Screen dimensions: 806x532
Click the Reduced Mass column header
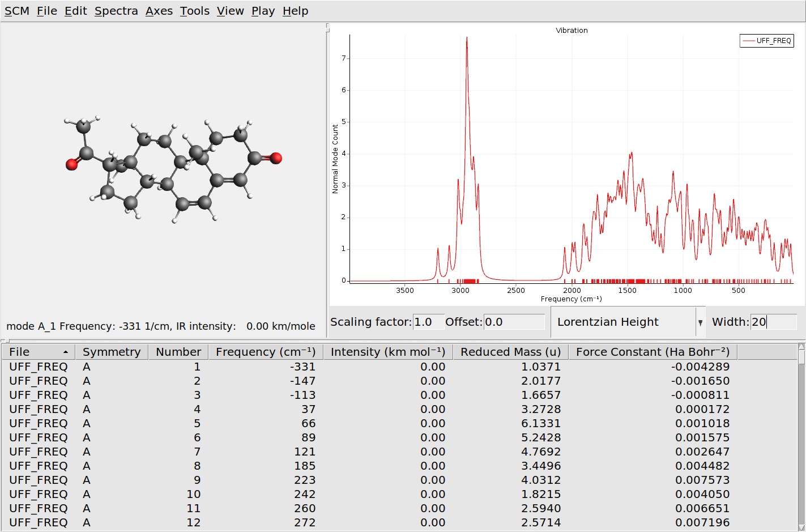(x=510, y=351)
